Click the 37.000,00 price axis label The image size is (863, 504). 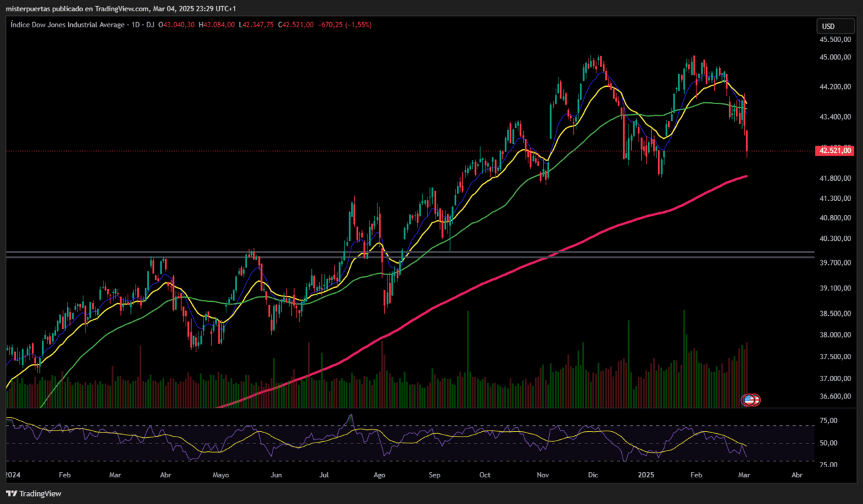coord(836,379)
